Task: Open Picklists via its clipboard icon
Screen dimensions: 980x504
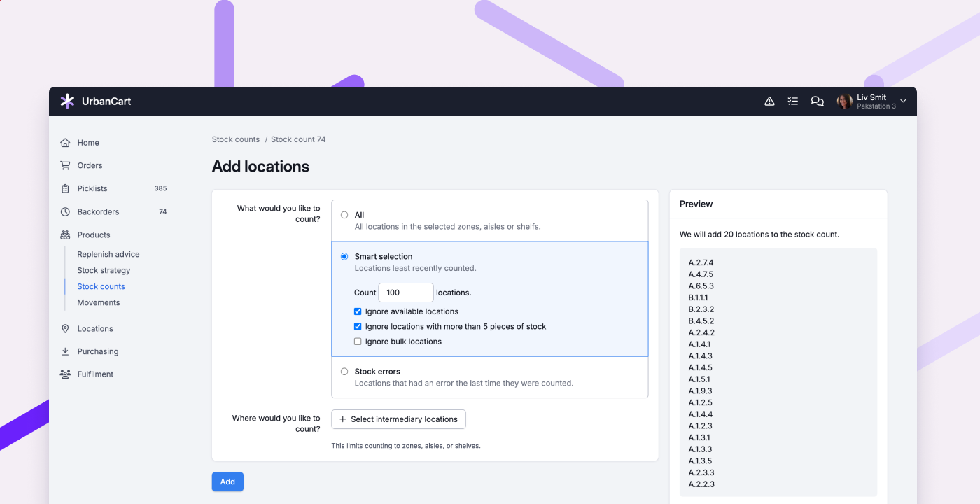Action: point(64,188)
